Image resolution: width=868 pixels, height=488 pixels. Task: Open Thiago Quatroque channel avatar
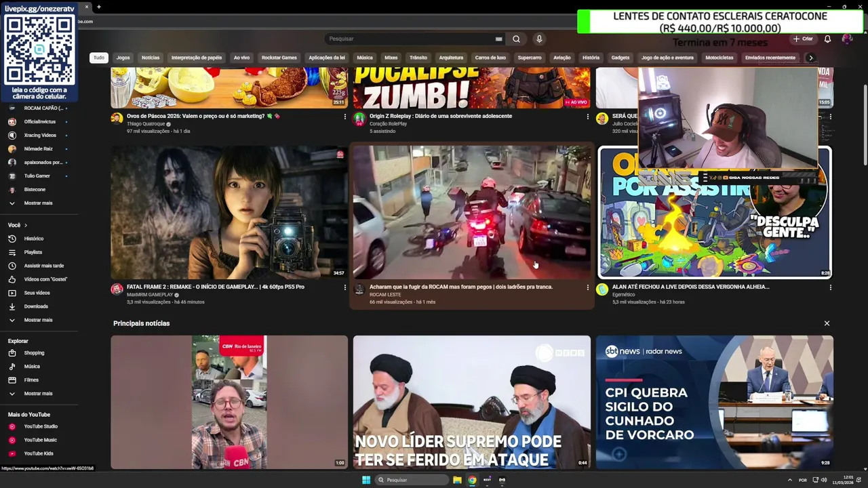(x=117, y=119)
